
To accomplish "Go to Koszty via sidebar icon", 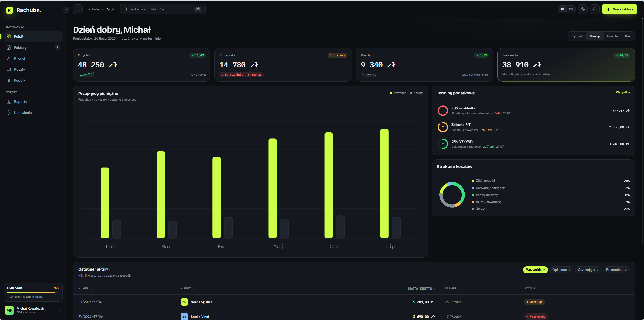I will [9, 69].
